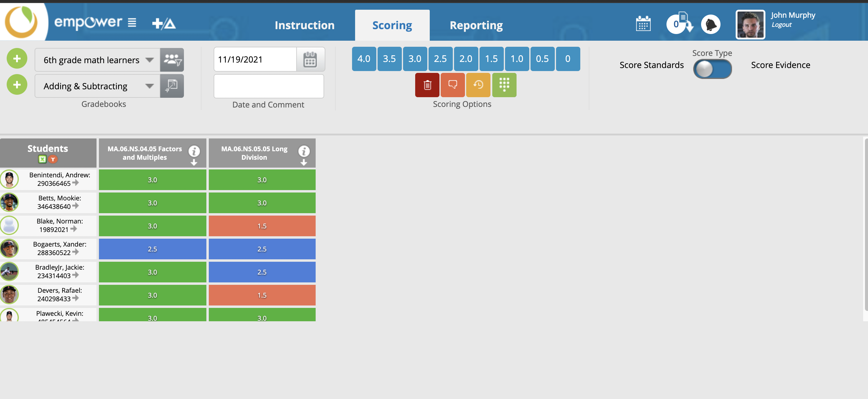Expand the Adding & Subtracting dropdown
Viewport: 868px width, 399px height.
(149, 86)
